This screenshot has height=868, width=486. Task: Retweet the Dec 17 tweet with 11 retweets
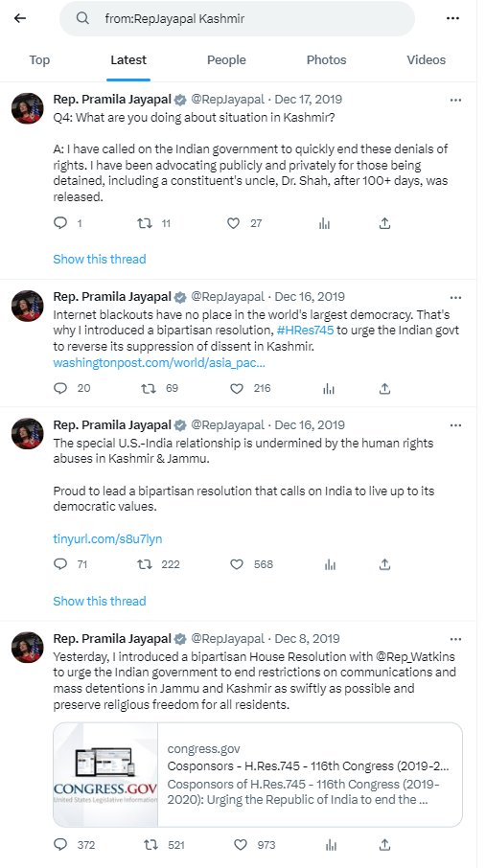[145, 223]
